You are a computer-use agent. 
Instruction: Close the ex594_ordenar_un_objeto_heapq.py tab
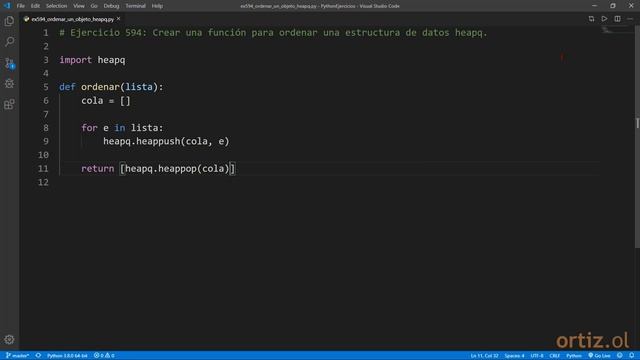pyautogui.click(x=119, y=19)
